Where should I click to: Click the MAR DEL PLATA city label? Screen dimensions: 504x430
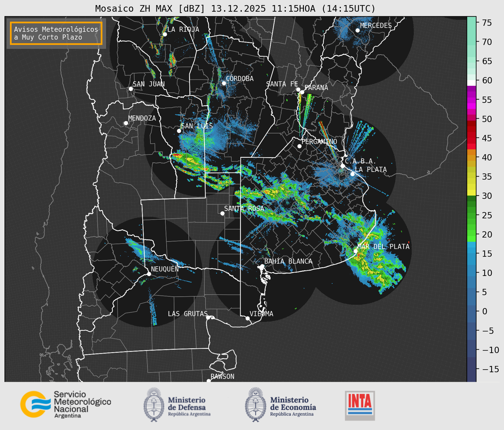[383, 246]
